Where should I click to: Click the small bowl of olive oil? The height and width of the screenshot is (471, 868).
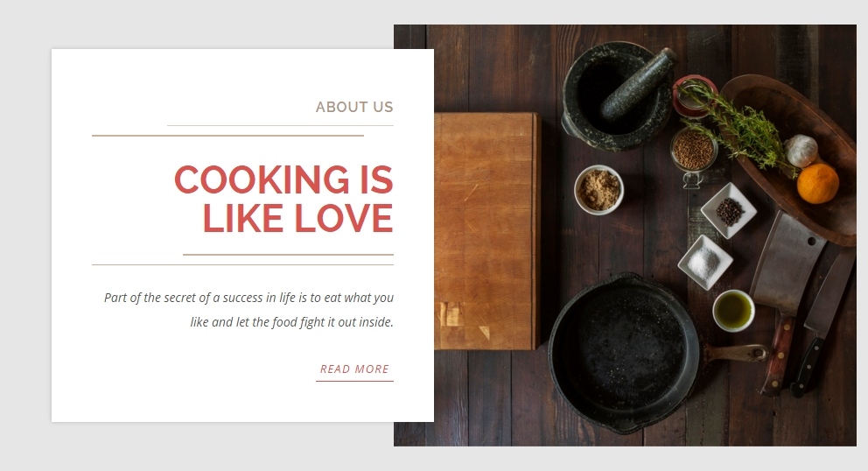[x=733, y=311]
